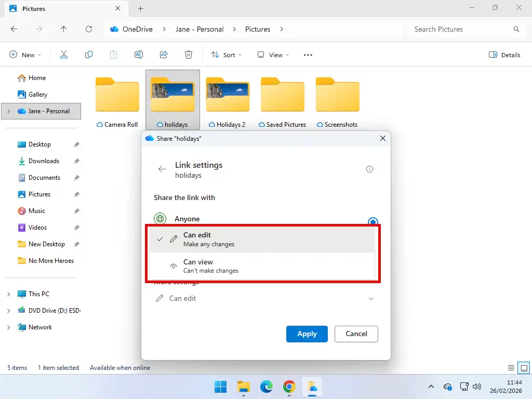Select the Rename icon in the toolbar
The image size is (532, 399).
pos(138,54)
